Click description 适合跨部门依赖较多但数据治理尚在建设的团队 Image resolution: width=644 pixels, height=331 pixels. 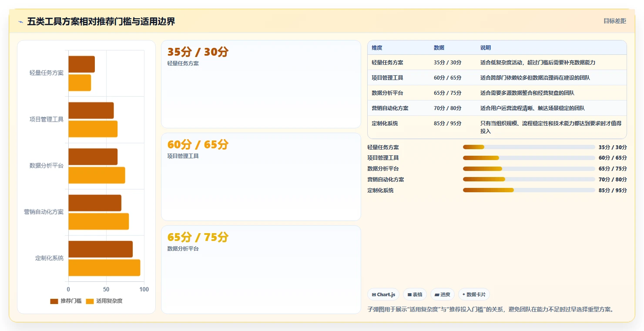coord(535,78)
